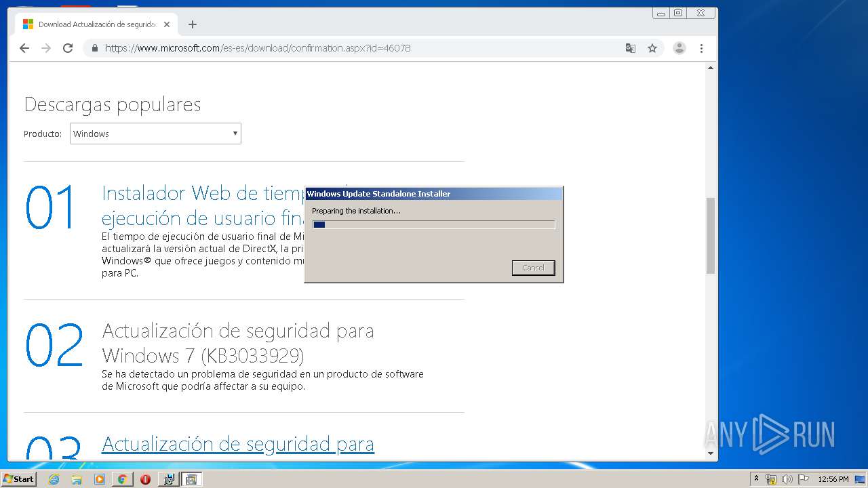
Task: Open the Chrome profile avatar menu
Action: (679, 48)
